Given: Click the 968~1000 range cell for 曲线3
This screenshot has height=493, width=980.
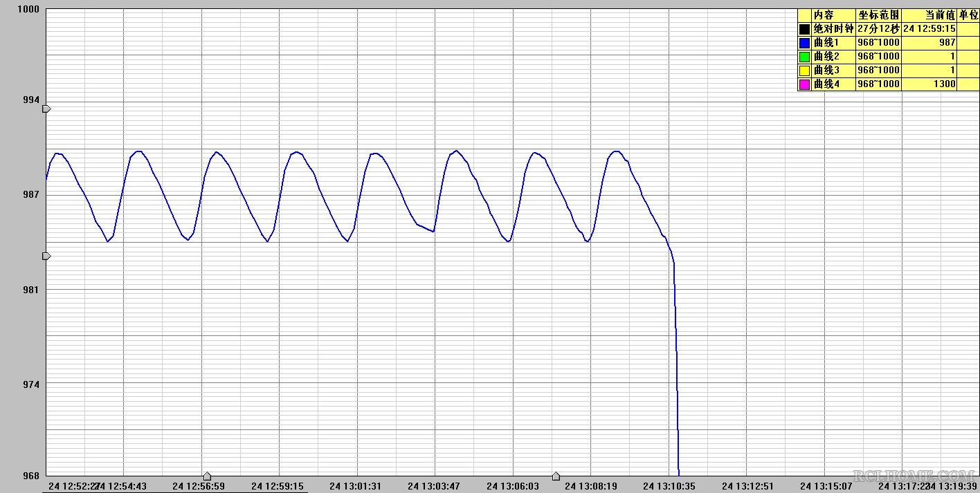Looking at the screenshot, I should [879, 71].
